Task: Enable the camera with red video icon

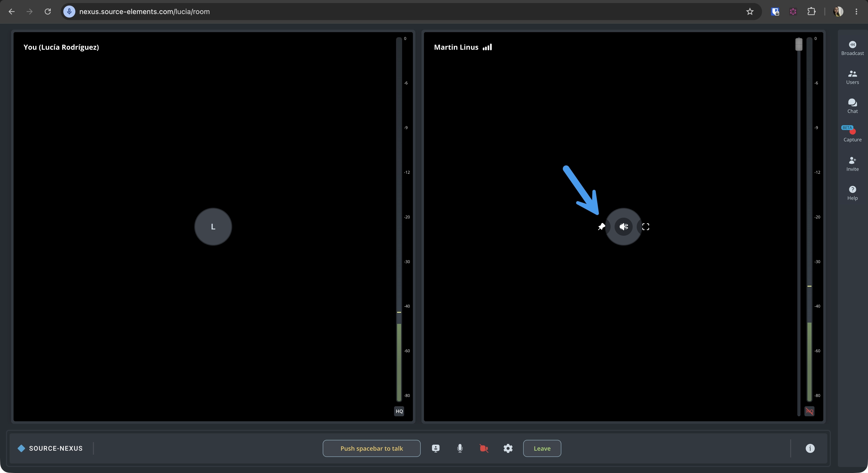Action: point(484,448)
